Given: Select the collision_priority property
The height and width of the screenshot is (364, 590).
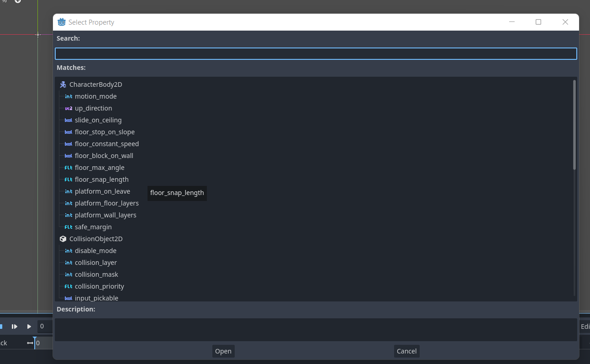Looking at the screenshot, I should [x=99, y=286].
